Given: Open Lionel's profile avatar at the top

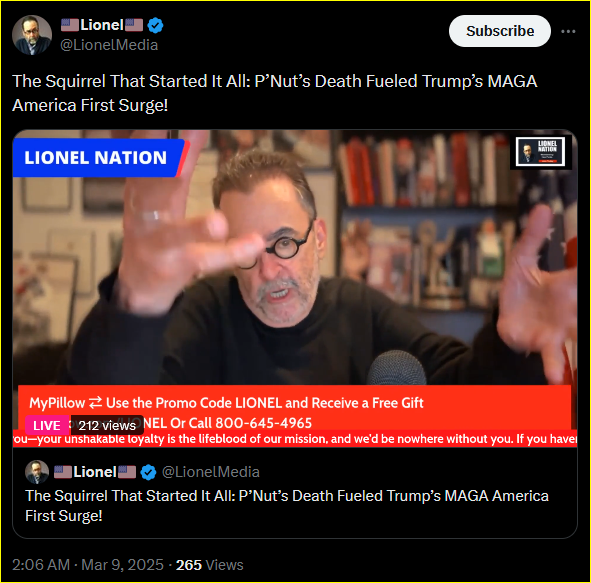Looking at the screenshot, I should 32,35.
